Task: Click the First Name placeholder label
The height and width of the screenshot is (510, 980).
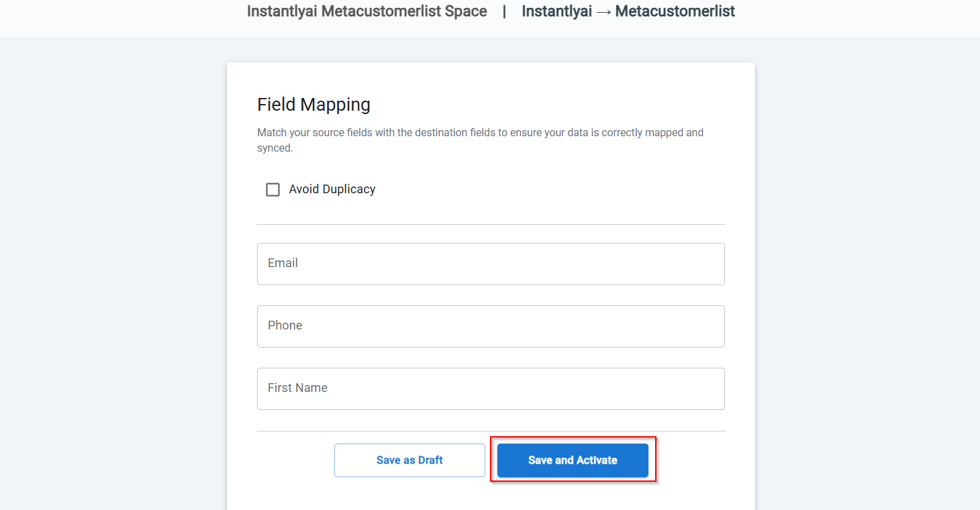Action: [x=297, y=388]
